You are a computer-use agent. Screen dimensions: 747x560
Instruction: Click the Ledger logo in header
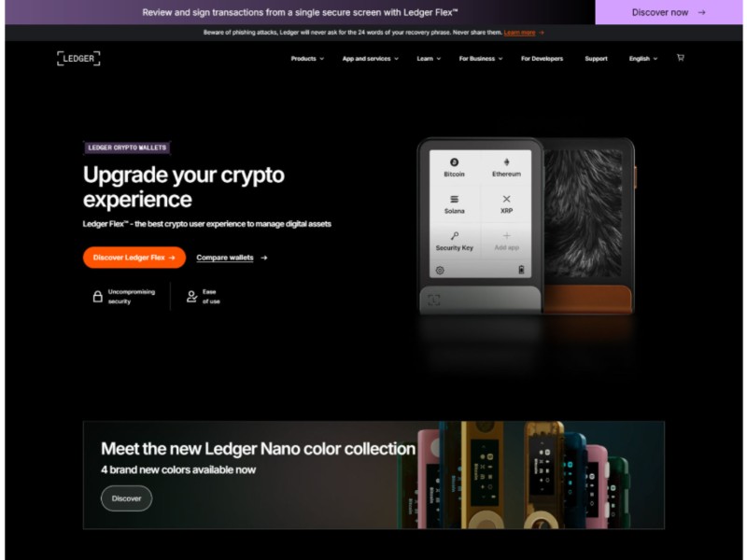[78, 58]
